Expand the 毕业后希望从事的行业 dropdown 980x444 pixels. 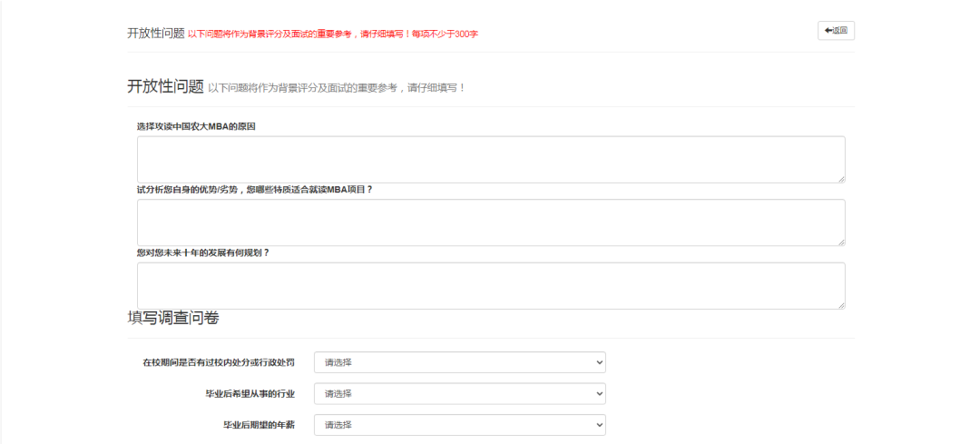click(459, 393)
